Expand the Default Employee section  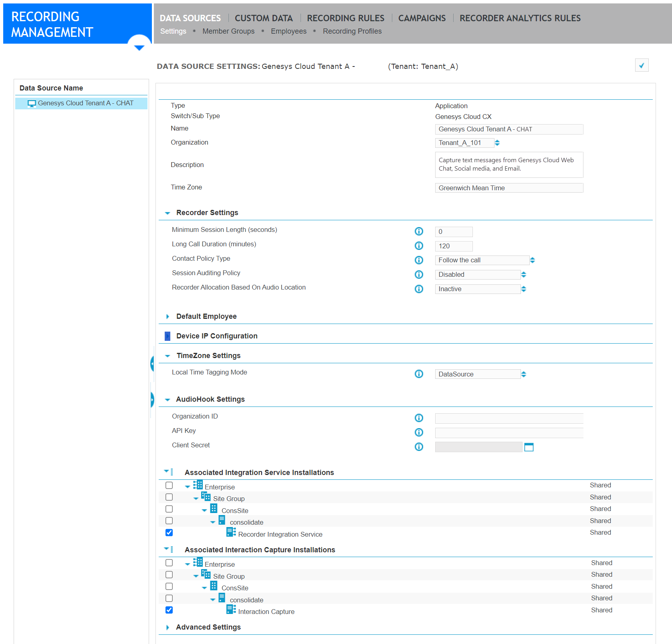[x=167, y=316]
